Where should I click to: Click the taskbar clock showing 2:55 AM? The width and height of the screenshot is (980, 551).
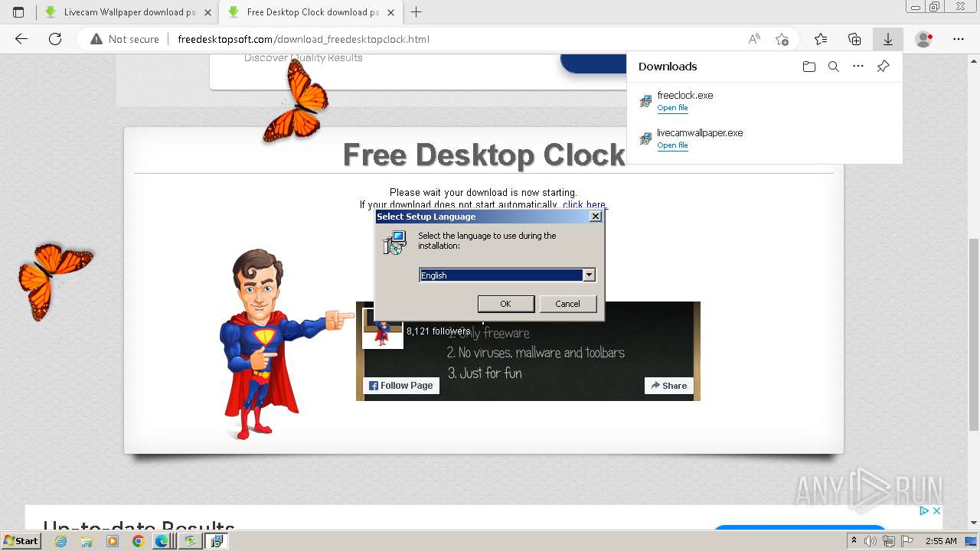coord(940,541)
